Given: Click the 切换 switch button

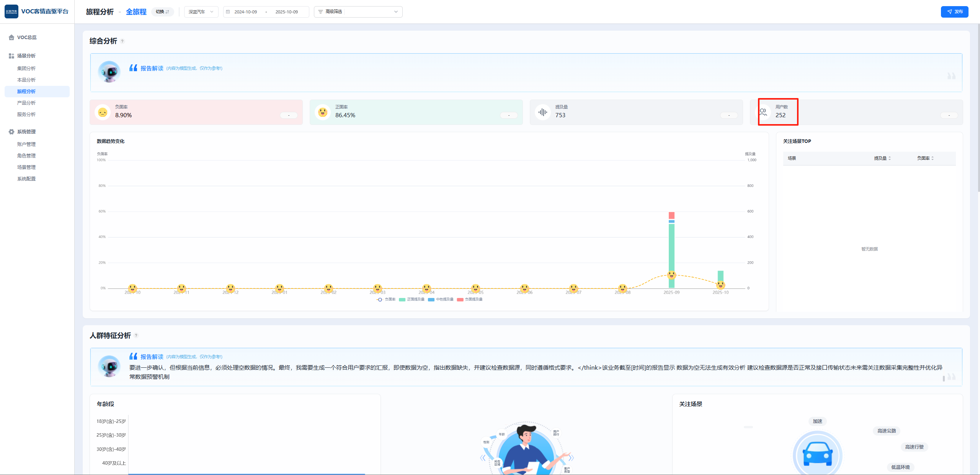Looking at the screenshot, I should click(162, 12).
